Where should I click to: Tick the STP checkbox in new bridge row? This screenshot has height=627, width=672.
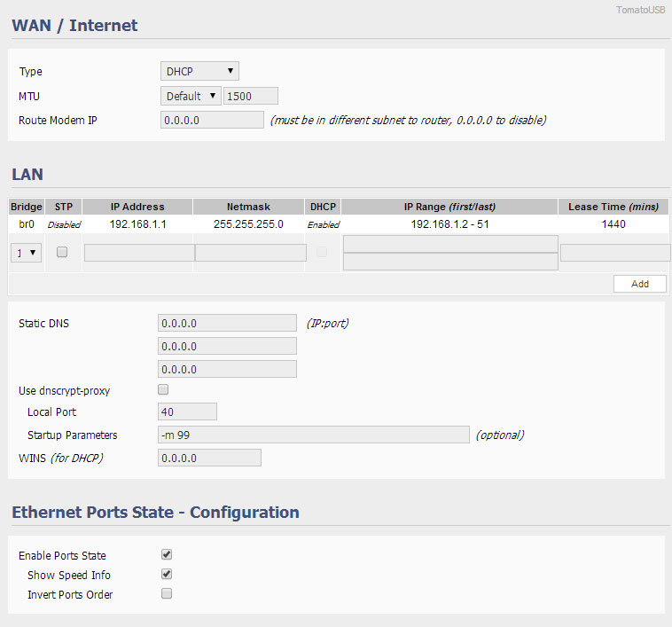tap(62, 252)
